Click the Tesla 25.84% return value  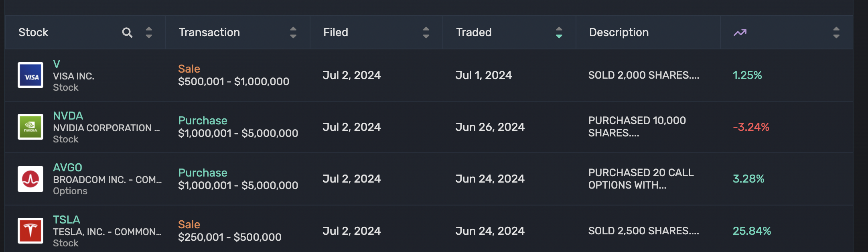(752, 231)
